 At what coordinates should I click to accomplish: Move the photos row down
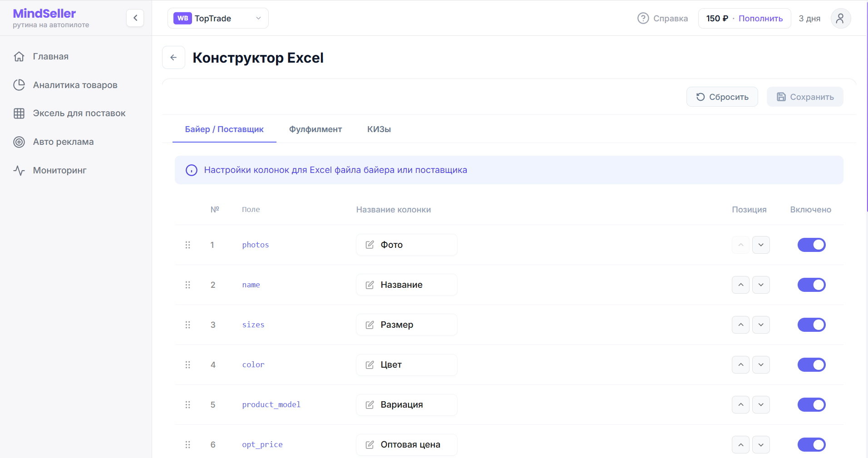click(x=761, y=245)
